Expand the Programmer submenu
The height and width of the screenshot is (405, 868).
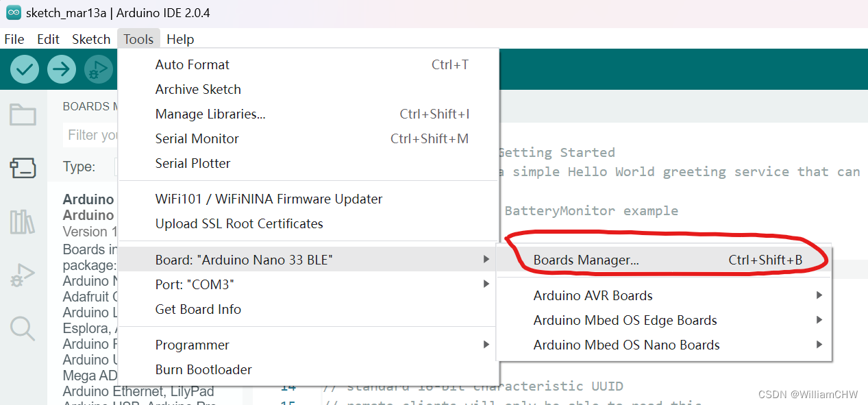pyautogui.click(x=308, y=345)
